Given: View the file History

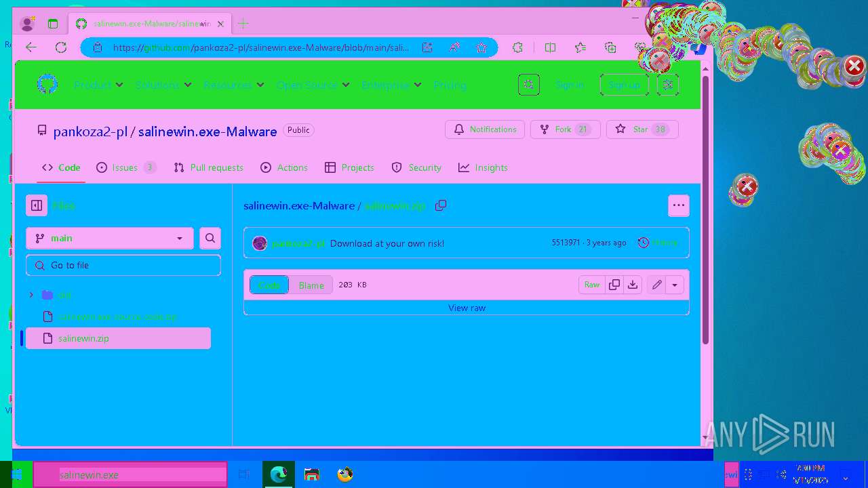Looking at the screenshot, I should 658,243.
